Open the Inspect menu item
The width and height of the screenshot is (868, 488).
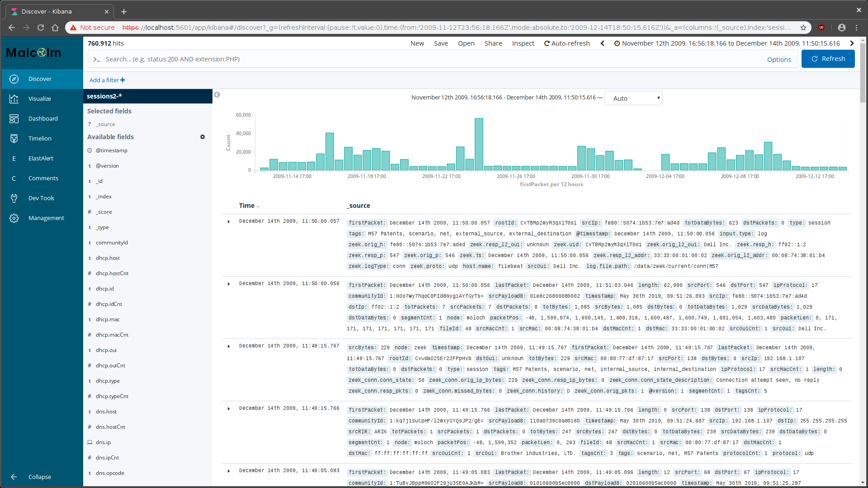(x=523, y=43)
